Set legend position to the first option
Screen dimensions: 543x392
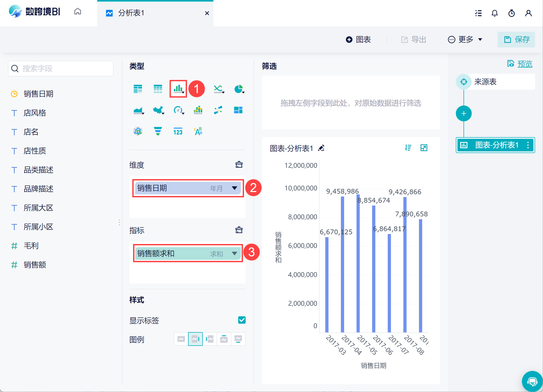pos(181,339)
